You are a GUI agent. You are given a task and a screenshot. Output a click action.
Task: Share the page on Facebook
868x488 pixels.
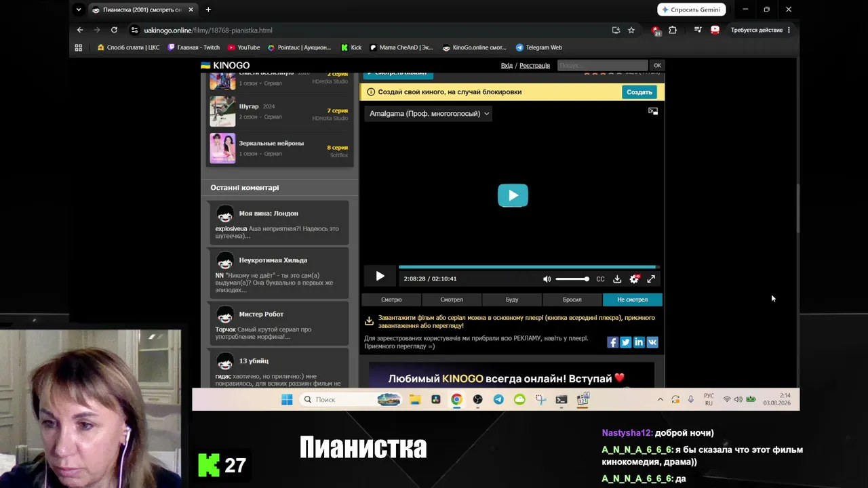coord(612,342)
